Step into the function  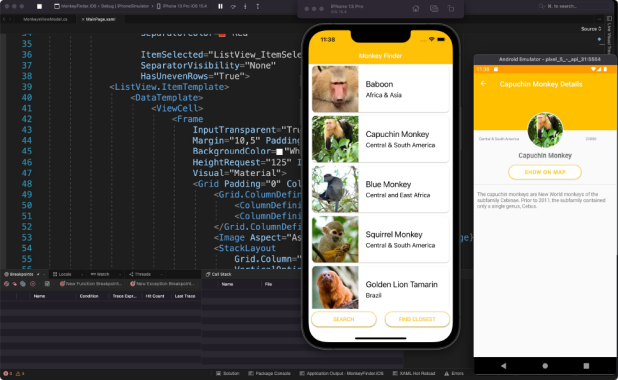click(245, 6)
